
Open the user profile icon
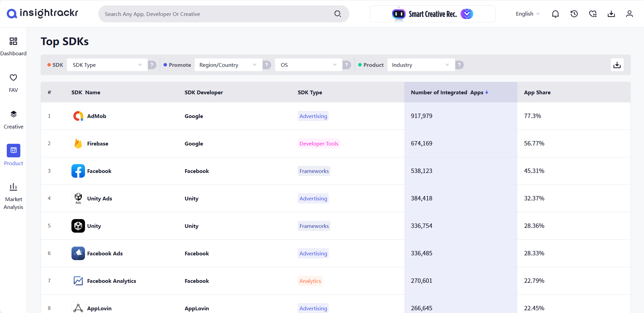(x=629, y=14)
